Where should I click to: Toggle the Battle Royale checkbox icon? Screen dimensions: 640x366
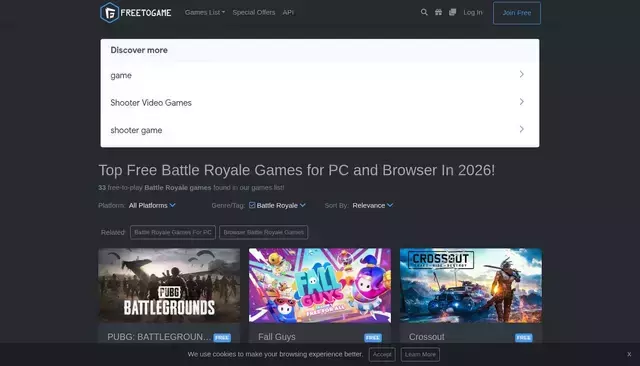click(252, 205)
